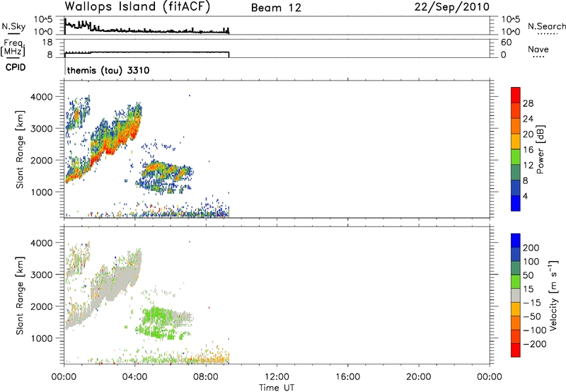Image resolution: width=566 pixels, height=392 pixels.
Task: Click the 'Nave' legend label
Action: (x=538, y=49)
